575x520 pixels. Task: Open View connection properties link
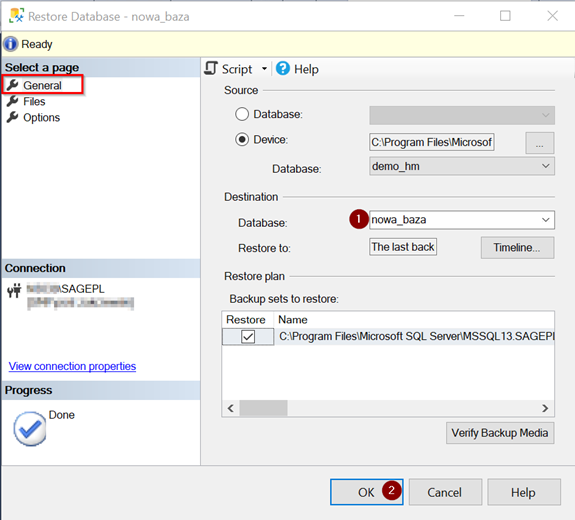point(72,366)
